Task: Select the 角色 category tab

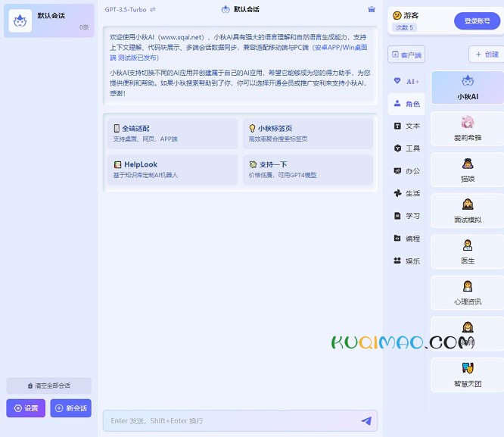Action: coord(406,104)
